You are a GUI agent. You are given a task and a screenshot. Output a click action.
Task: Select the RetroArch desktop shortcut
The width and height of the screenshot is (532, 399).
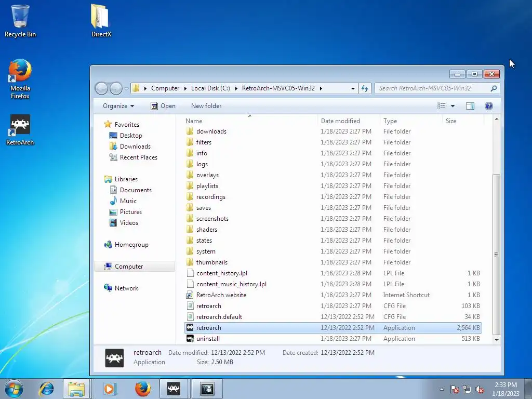click(20, 130)
